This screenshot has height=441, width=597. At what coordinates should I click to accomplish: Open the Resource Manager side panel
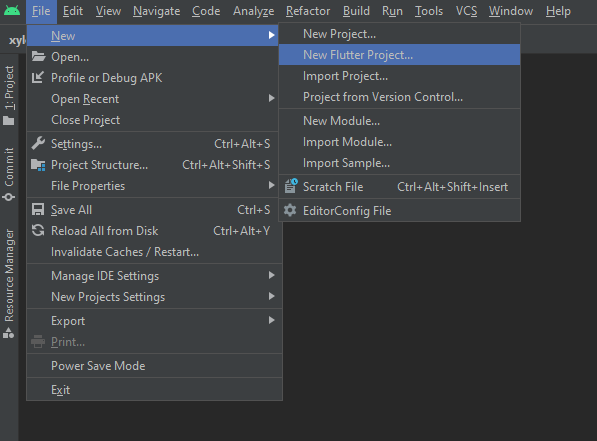tap(9, 283)
